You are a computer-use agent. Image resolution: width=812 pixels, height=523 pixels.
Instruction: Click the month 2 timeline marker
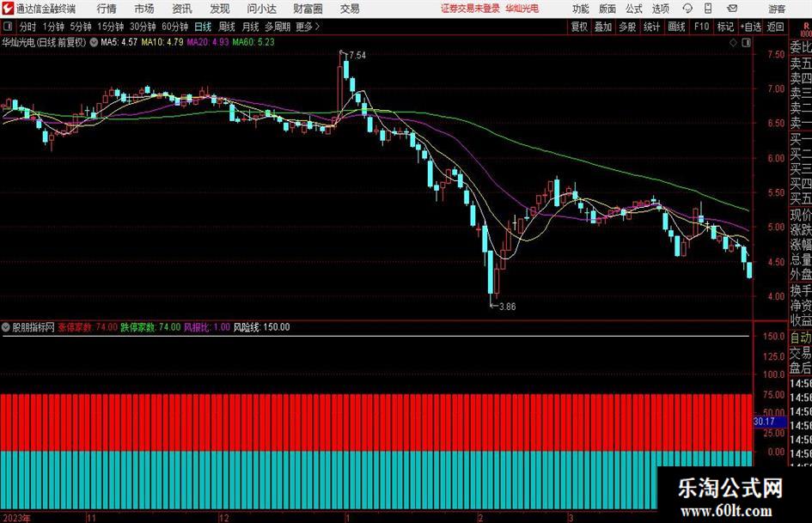click(481, 518)
